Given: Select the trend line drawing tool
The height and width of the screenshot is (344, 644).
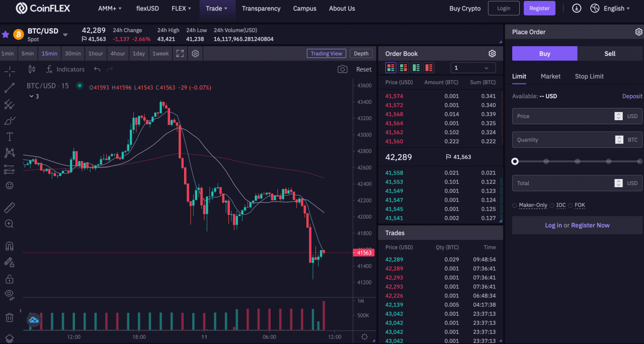Looking at the screenshot, I should click(x=9, y=88).
